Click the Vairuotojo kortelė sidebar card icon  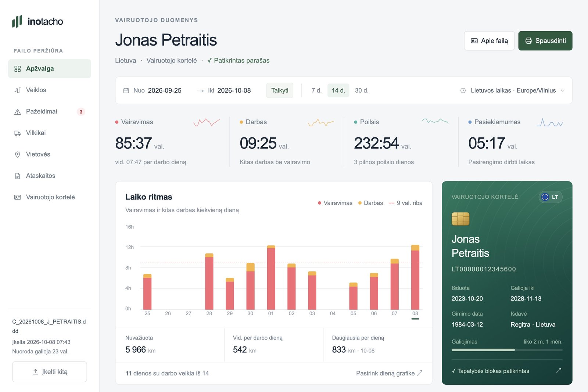coord(17,197)
